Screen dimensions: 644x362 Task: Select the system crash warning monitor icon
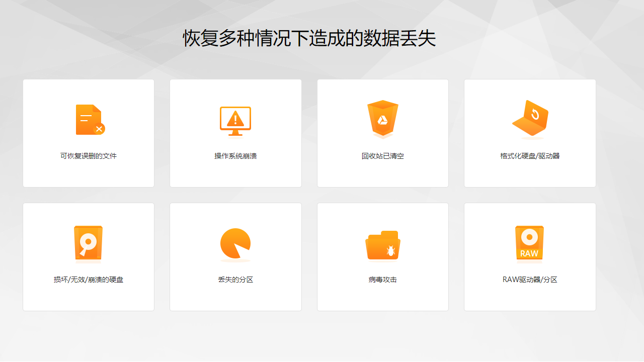point(235,120)
